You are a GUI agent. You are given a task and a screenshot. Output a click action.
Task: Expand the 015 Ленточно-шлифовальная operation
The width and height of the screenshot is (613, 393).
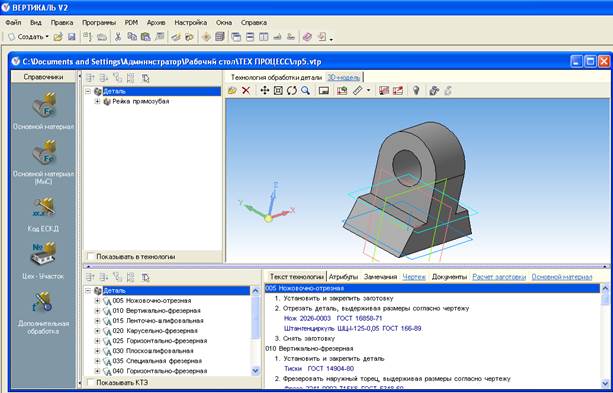point(97,321)
